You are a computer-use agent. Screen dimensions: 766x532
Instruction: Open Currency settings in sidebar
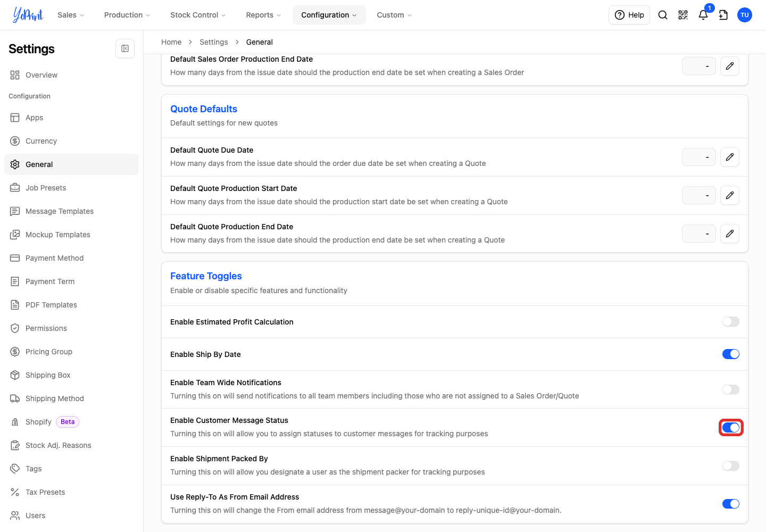(71, 141)
